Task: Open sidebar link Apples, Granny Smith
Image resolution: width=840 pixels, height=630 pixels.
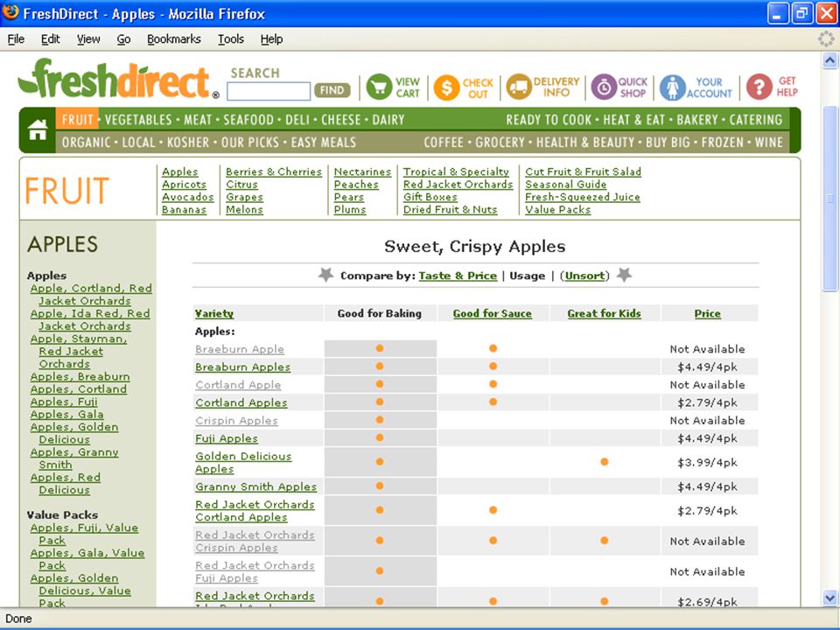Action: point(74,458)
